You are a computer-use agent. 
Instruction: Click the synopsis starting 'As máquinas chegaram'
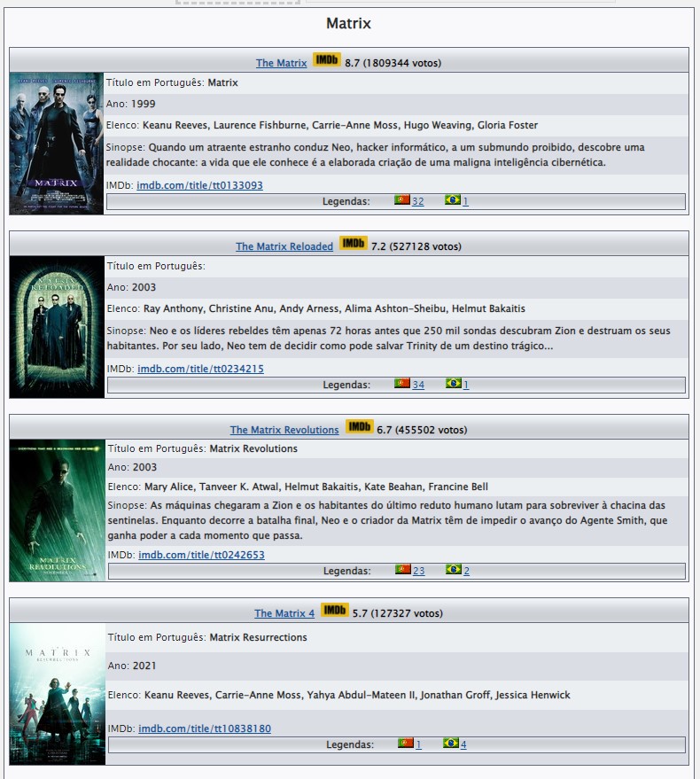point(387,520)
